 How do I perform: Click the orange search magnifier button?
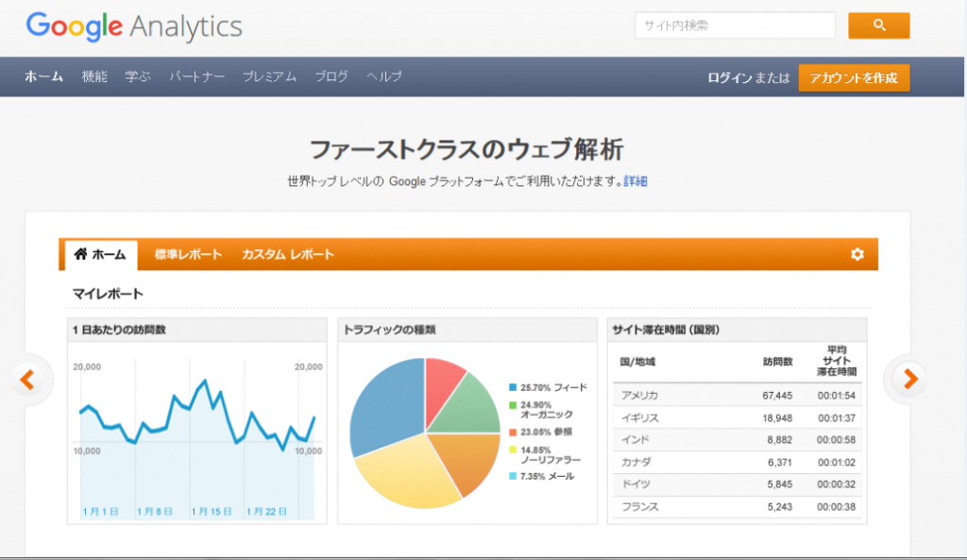[879, 25]
